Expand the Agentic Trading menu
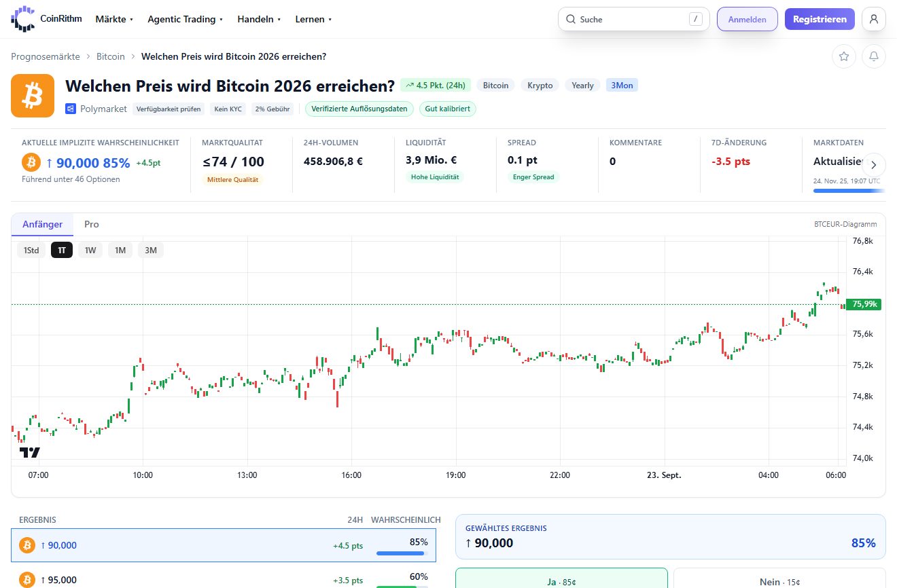The width and height of the screenshot is (897, 588). pos(186,19)
